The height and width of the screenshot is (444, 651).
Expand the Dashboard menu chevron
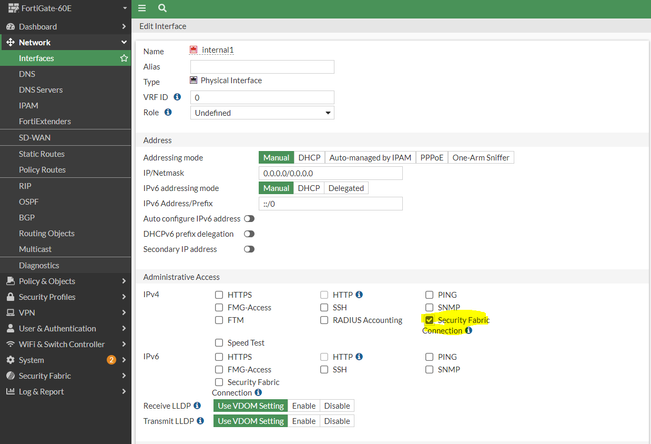(x=124, y=27)
